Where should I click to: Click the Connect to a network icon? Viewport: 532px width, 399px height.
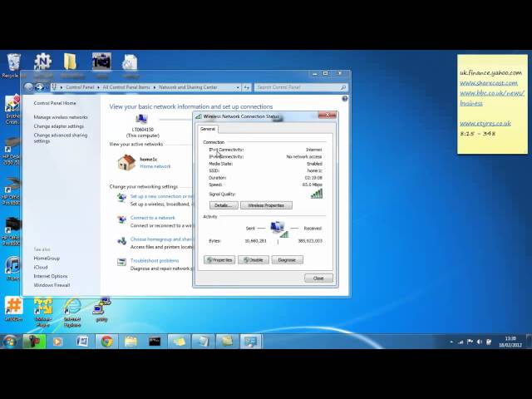tap(121, 219)
